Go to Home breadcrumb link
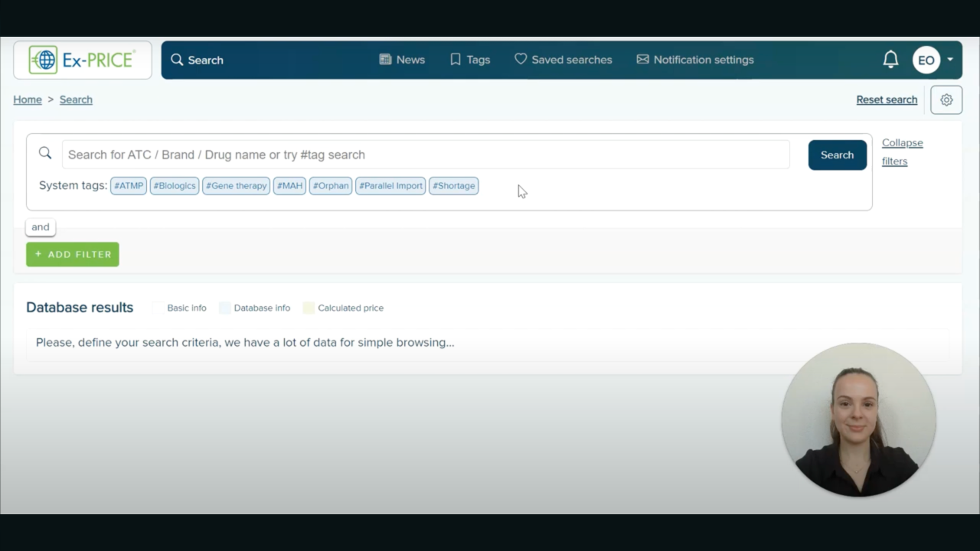 coord(28,99)
